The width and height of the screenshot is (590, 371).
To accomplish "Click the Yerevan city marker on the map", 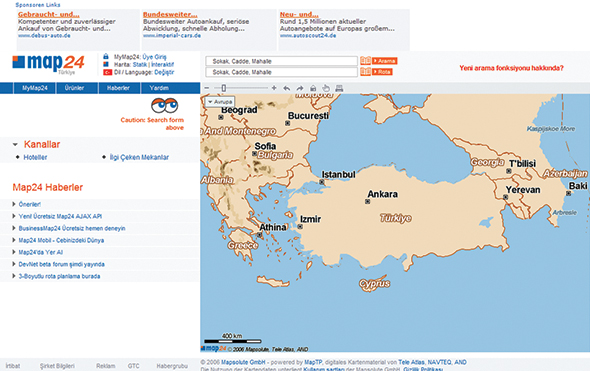I will [505, 197].
